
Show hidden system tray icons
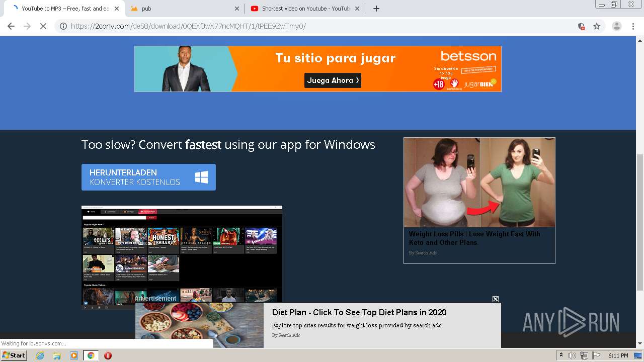click(x=561, y=355)
